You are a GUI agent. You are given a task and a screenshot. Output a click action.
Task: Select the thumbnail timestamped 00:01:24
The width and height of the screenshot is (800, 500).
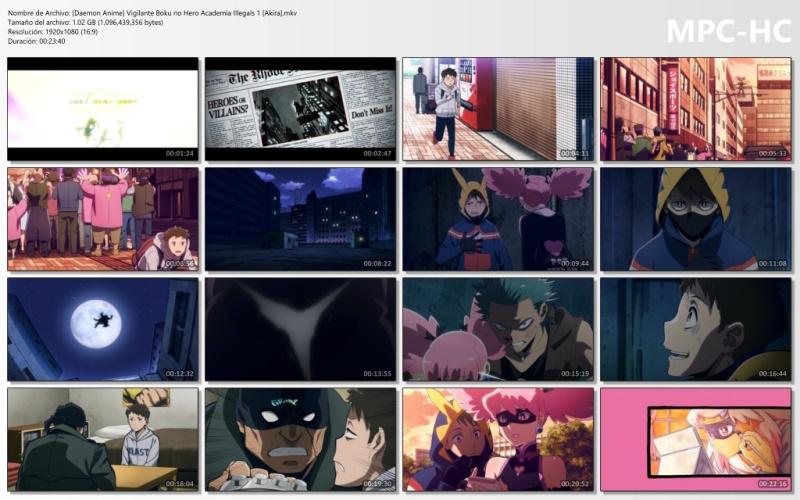coord(103,109)
